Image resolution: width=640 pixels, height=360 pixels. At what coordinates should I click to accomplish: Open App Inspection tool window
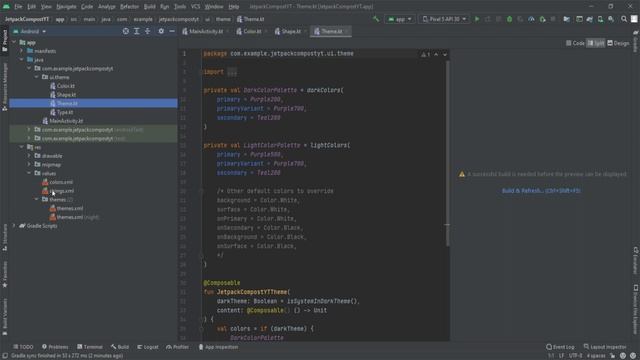coord(218,347)
